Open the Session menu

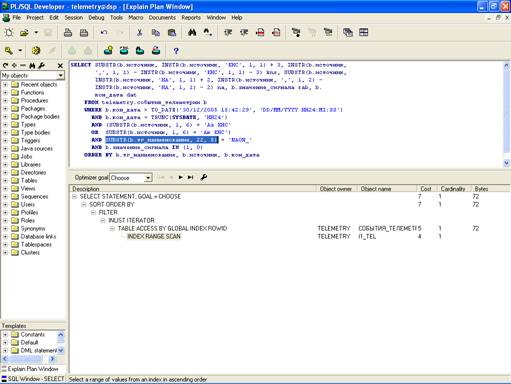74,18
